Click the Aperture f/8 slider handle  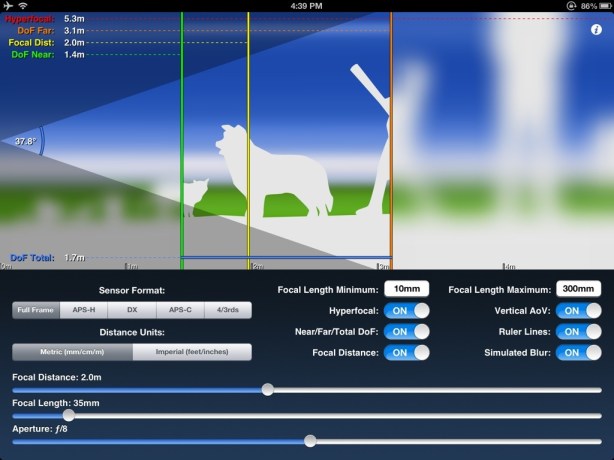310,440
